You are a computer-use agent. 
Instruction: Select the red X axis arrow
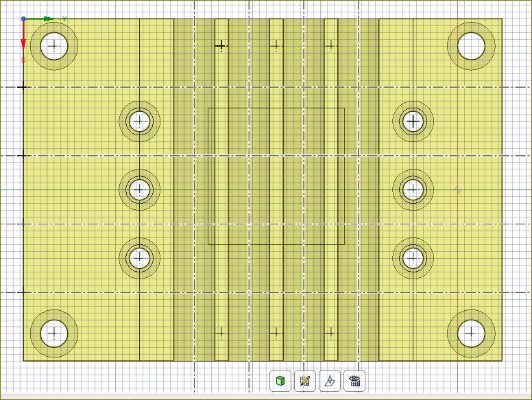(23, 43)
